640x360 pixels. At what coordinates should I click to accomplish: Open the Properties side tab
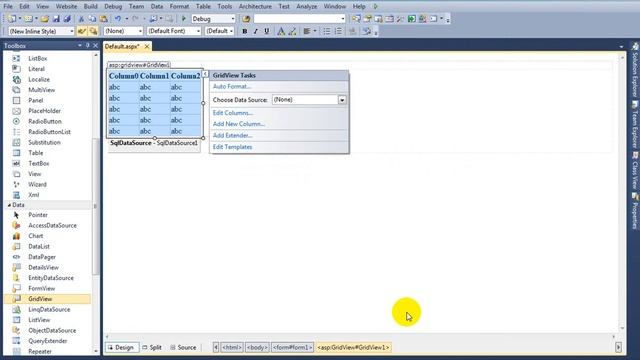click(635, 211)
